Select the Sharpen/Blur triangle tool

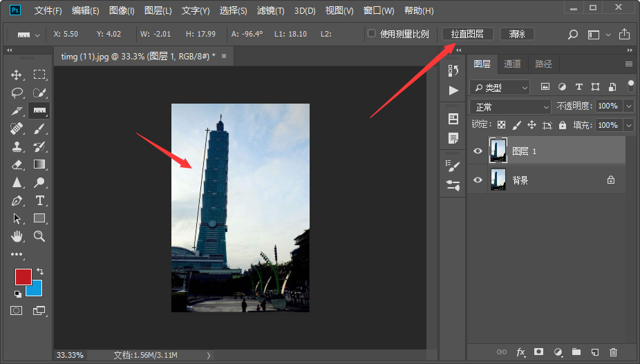tap(17, 182)
